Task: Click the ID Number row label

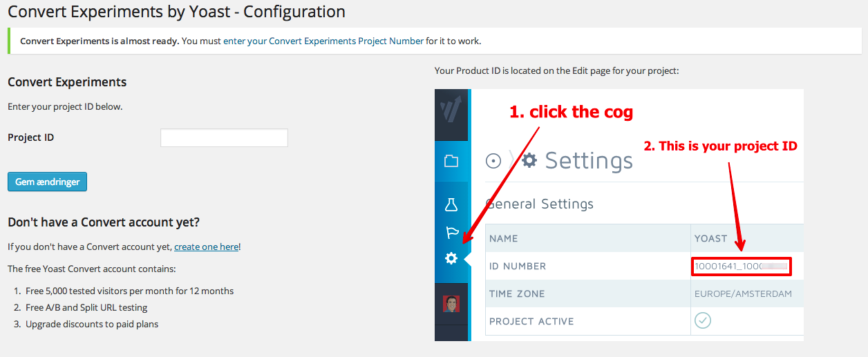Action: (x=518, y=266)
